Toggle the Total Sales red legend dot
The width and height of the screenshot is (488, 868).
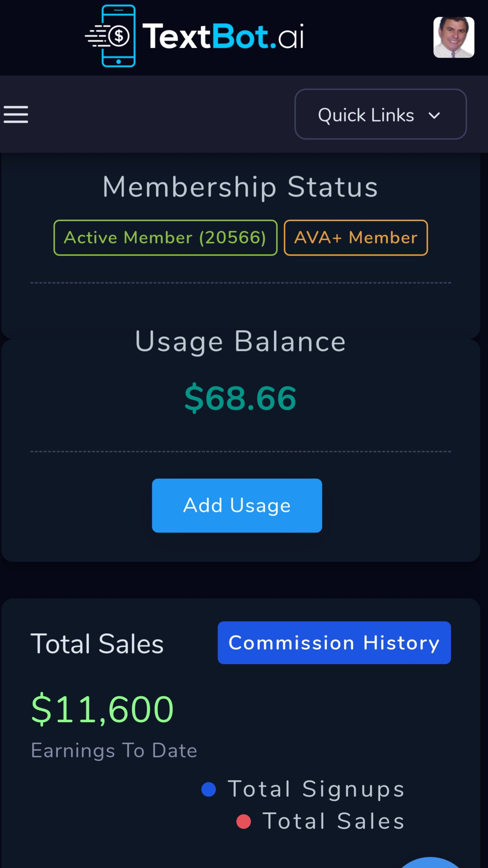tap(243, 822)
